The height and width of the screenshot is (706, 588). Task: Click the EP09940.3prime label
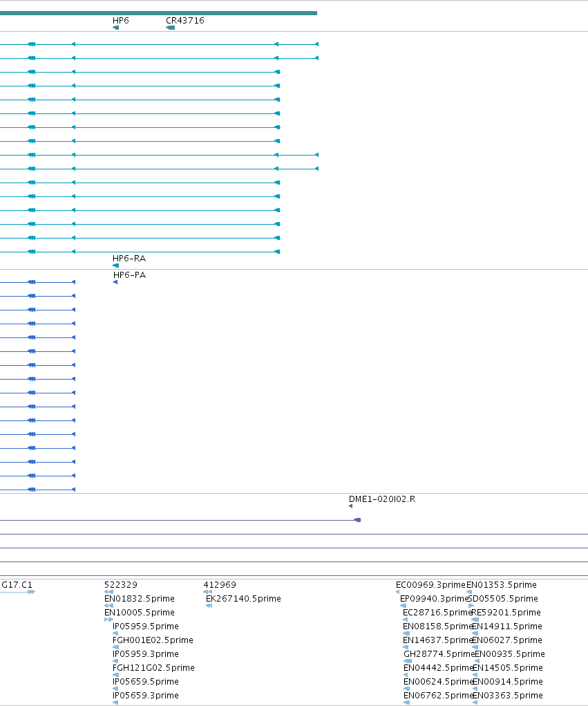pyautogui.click(x=434, y=599)
